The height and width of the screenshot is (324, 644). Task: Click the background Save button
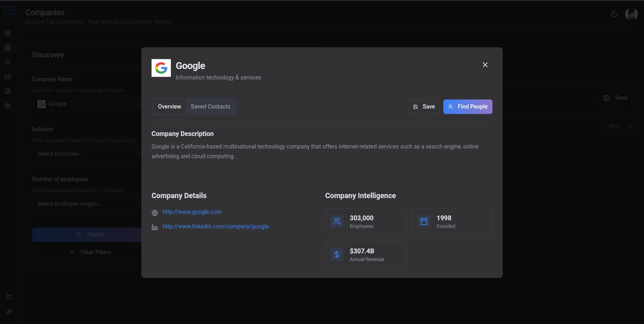coord(616,98)
